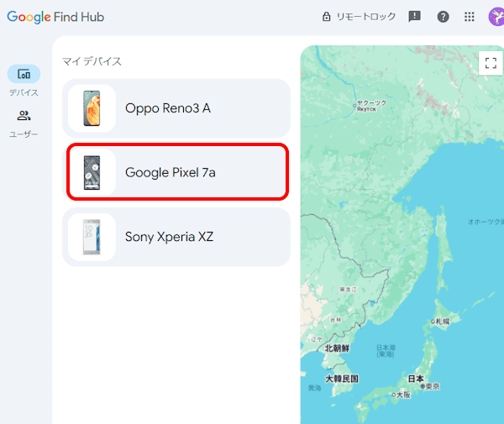Open the account profile avatar
The width and height of the screenshot is (504, 424).
pyautogui.click(x=495, y=17)
